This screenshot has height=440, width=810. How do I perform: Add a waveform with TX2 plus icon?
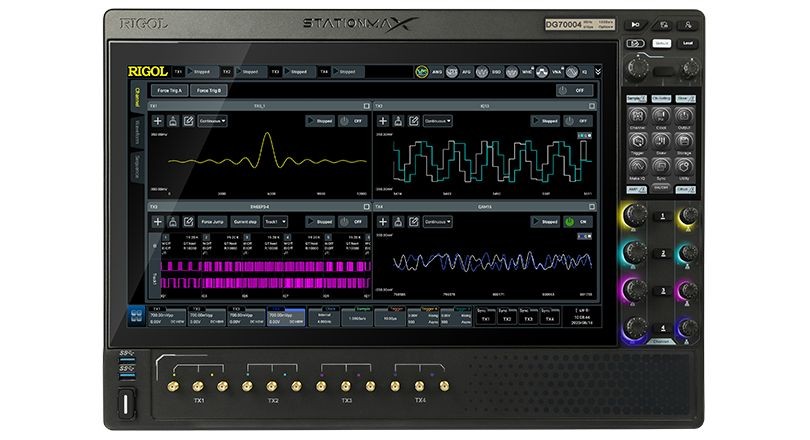point(382,121)
